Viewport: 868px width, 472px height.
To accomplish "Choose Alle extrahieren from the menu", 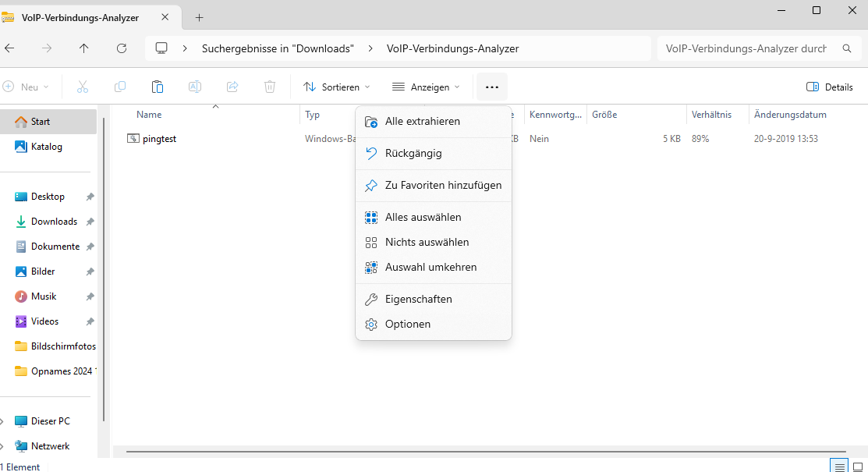I will [x=422, y=122].
